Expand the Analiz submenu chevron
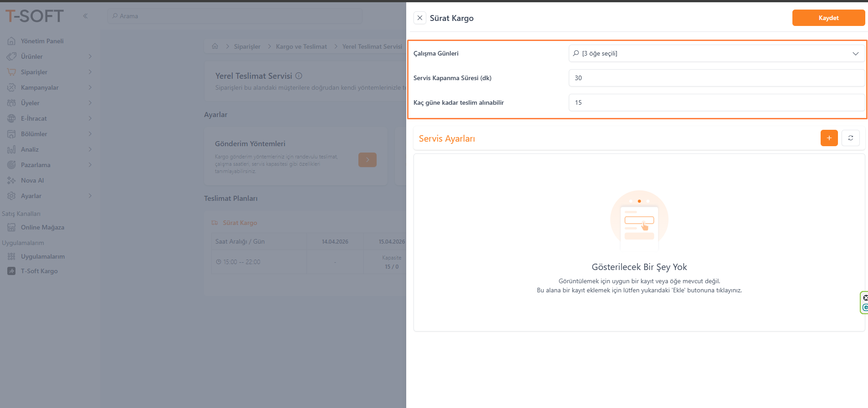The image size is (868, 408). tap(90, 149)
